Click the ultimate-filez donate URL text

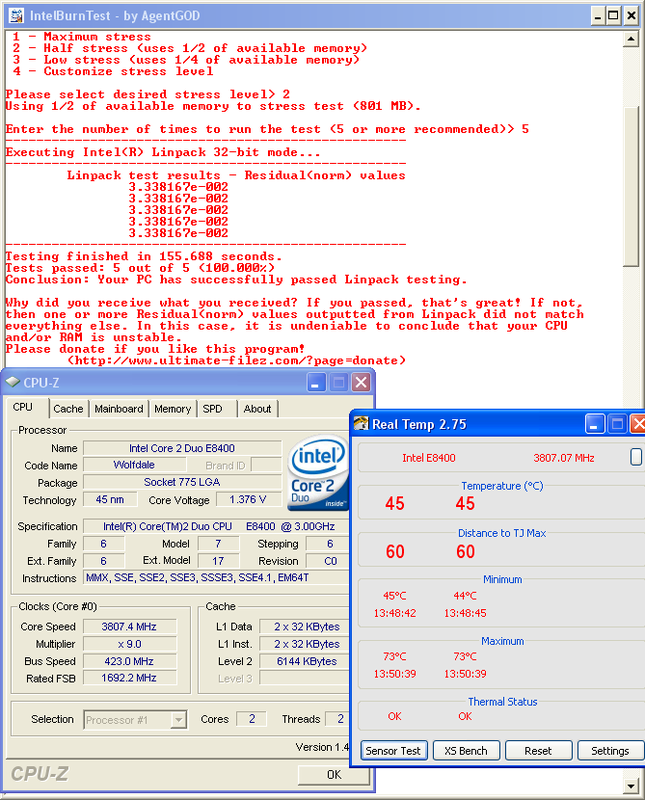[237, 360]
